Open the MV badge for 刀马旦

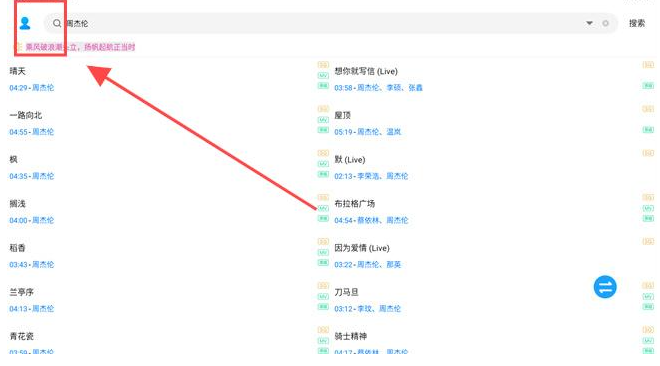click(648, 297)
